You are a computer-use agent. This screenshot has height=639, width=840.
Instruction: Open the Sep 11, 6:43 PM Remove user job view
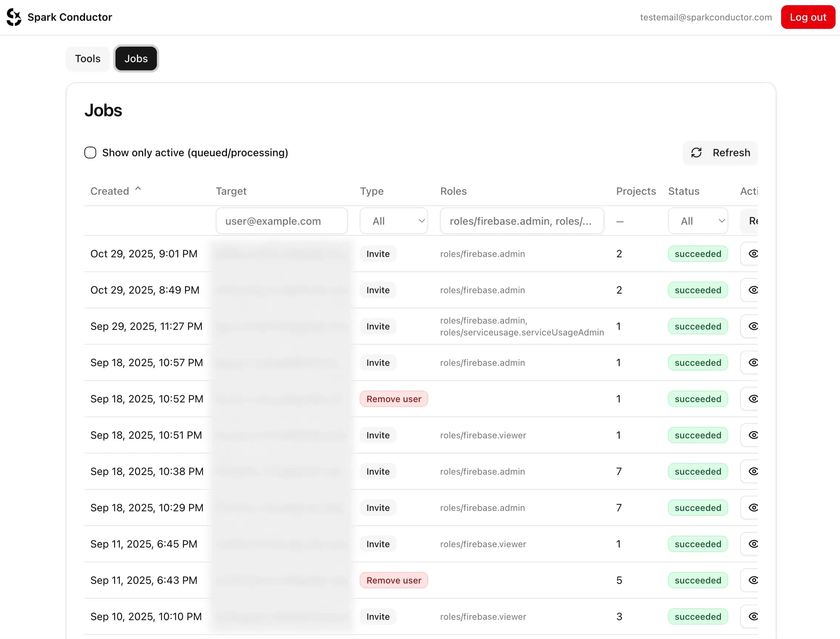point(754,580)
